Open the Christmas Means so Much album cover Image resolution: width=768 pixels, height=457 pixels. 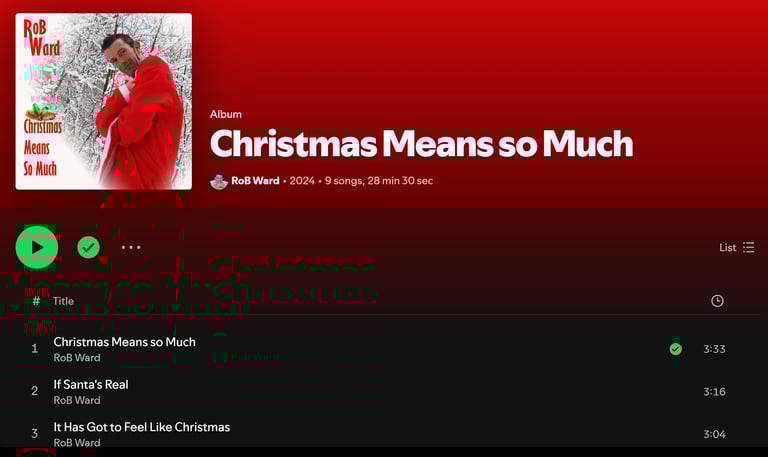click(x=104, y=101)
